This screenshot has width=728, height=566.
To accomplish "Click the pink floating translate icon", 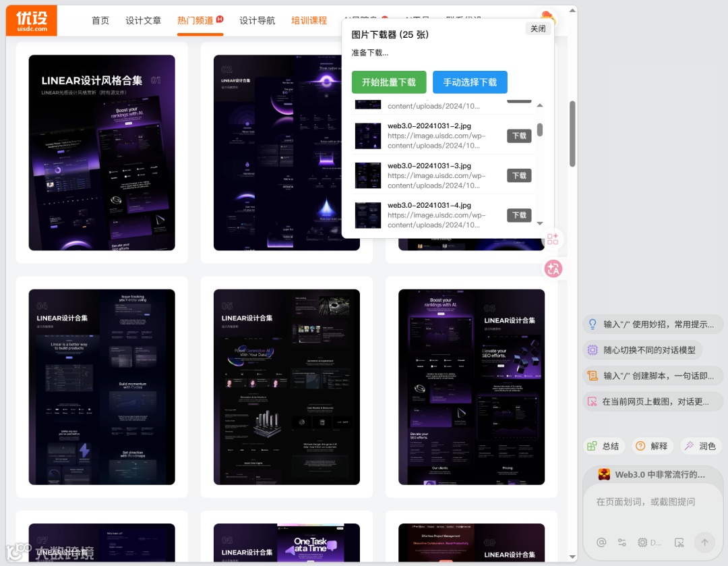I will point(553,268).
